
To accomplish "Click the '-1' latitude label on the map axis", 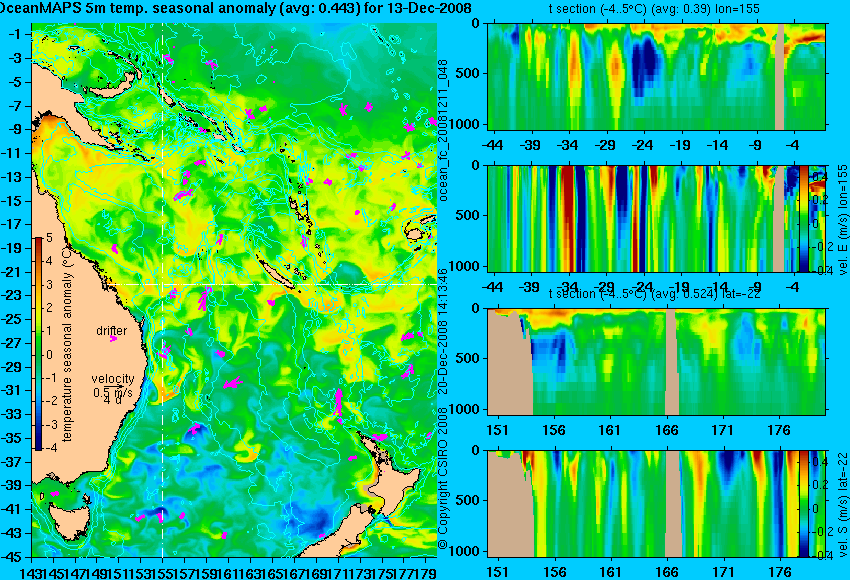I will pyautogui.click(x=15, y=34).
